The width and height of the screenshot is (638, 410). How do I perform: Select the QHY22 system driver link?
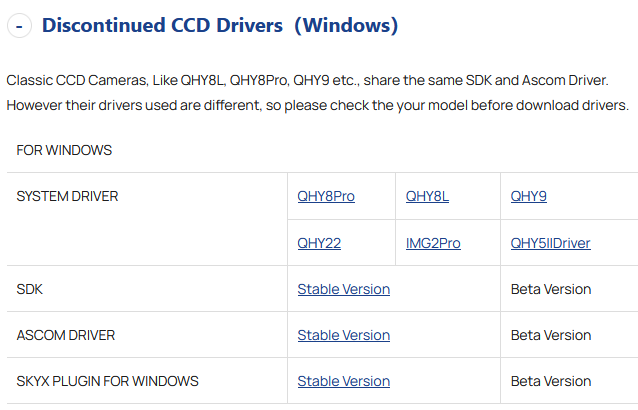point(319,243)
